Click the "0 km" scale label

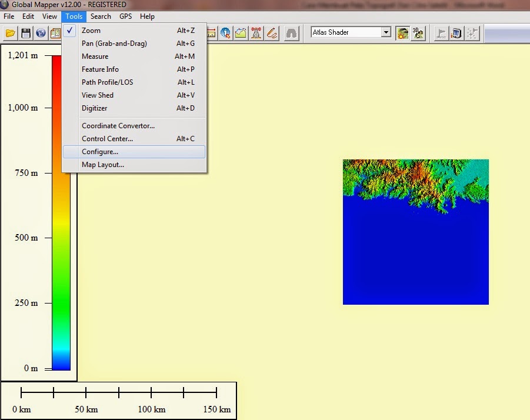[x=22, y=409]
